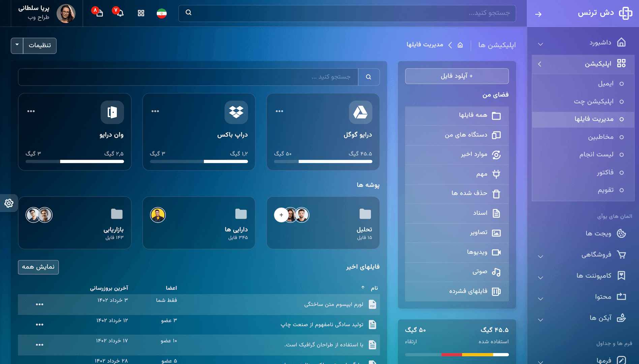Screen dimensions: 639x364
Task: Click the آپلود فایل button
Action: point(457,76)
